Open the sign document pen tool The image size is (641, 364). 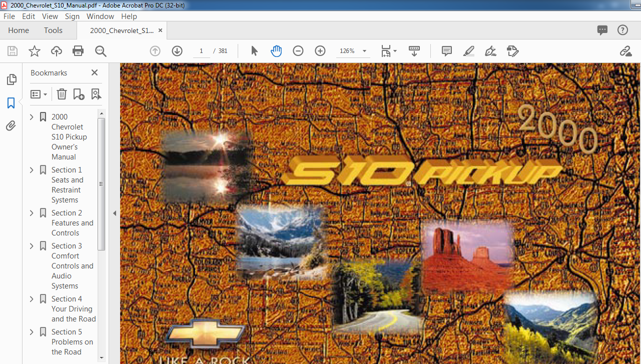point(491,51)
